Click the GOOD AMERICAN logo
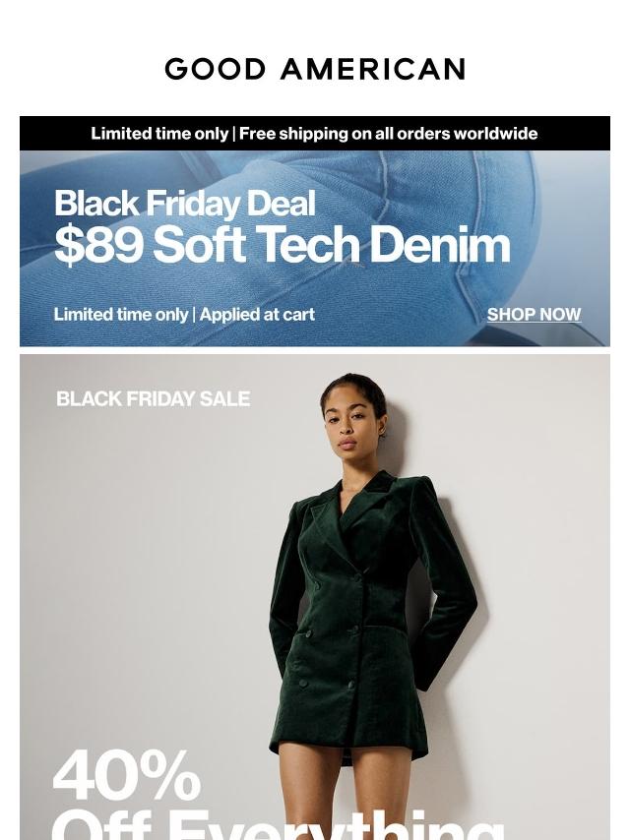Screen dimensions: 630x840 click(x=315, y=69)
